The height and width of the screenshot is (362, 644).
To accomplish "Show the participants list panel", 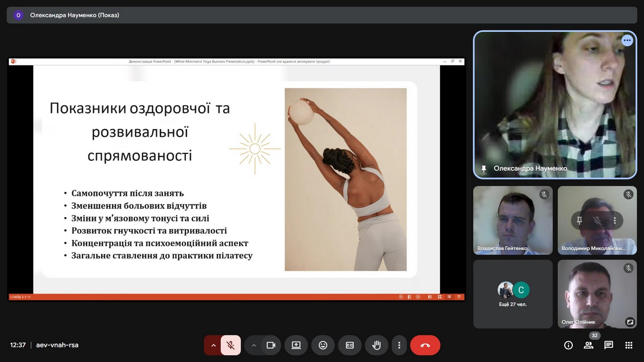I will click(588, 345).
